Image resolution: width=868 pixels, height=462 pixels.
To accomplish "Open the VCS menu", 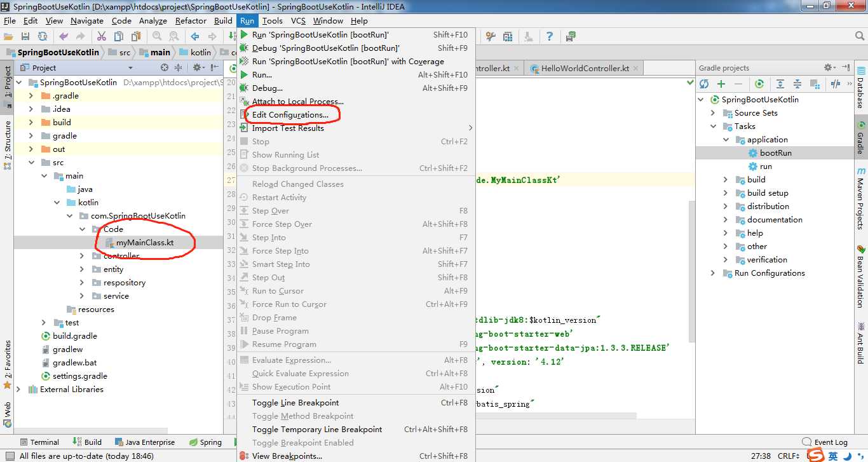I will tap(298, 20).
